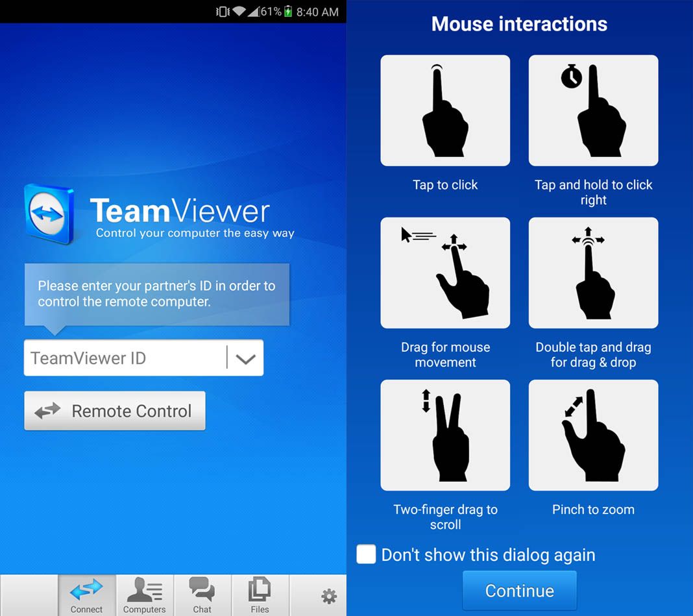The height and width of the screenshot is (616, 693).
Task: Tap the vibrate mode status icon
Action: (x=223, y=12)
